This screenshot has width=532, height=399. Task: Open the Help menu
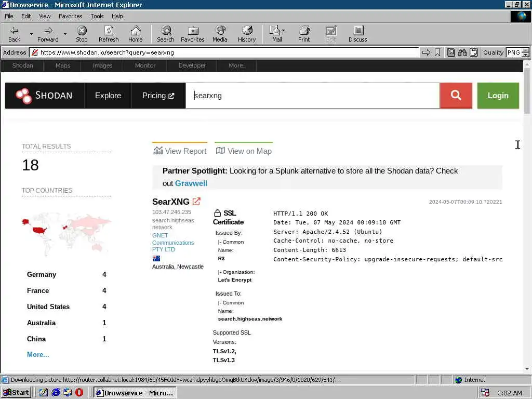(x=117, y=16)
